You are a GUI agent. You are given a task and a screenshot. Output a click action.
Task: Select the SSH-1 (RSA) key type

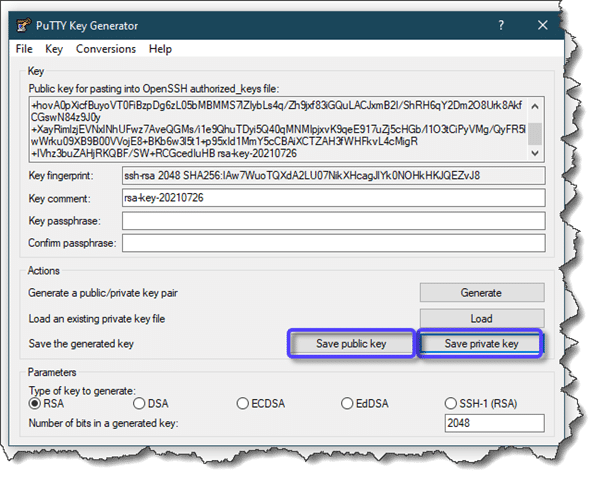(450, 404)
